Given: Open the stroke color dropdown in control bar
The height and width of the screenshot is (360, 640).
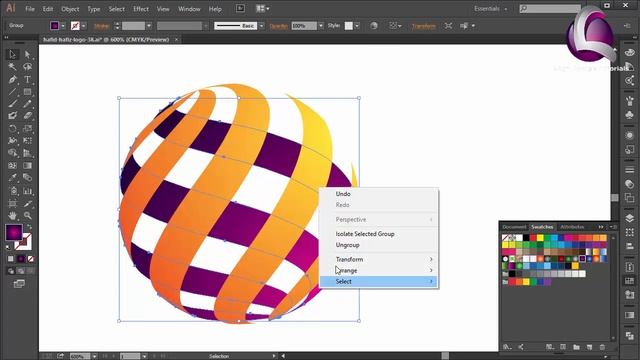Looking at the screenshot, I should pyautogui.click(x=83, y=26).
